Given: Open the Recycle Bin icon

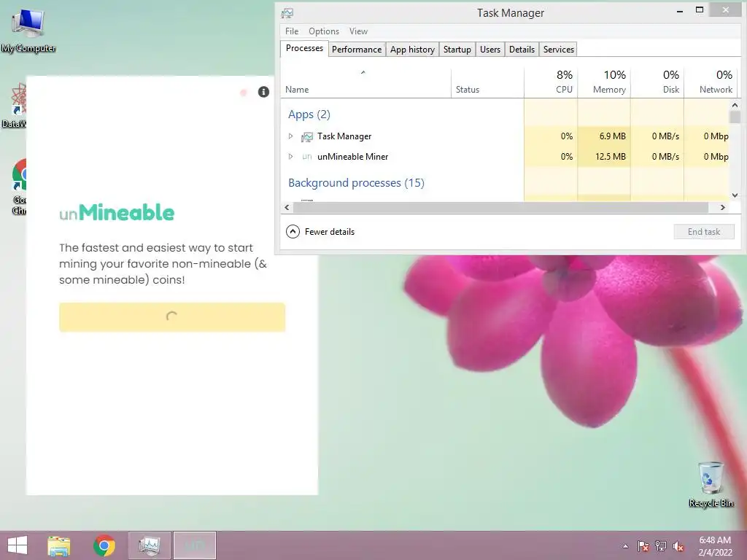Looking at the screenshot, I should (711, 485).
